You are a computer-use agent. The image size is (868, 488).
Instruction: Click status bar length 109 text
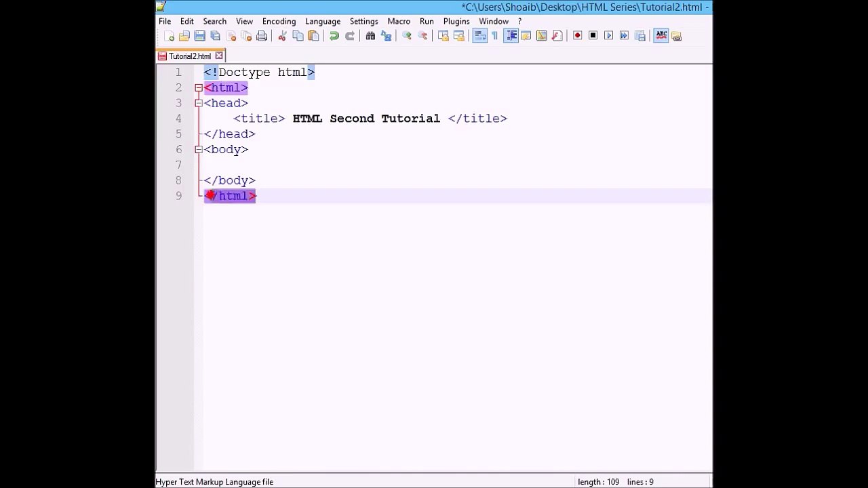coord(598,482)
